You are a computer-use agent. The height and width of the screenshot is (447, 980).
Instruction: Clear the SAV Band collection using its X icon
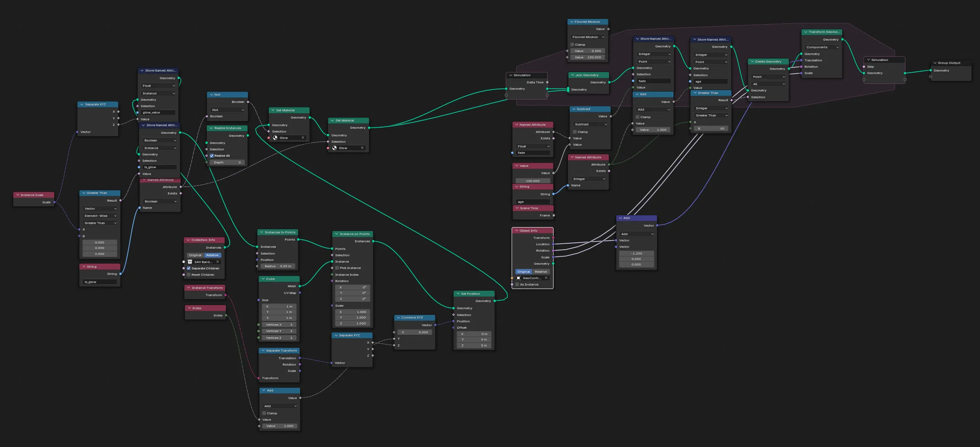217,261
